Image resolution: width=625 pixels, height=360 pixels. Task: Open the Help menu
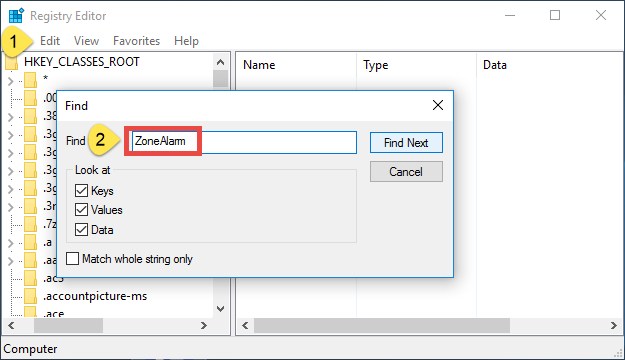[186, 41]
